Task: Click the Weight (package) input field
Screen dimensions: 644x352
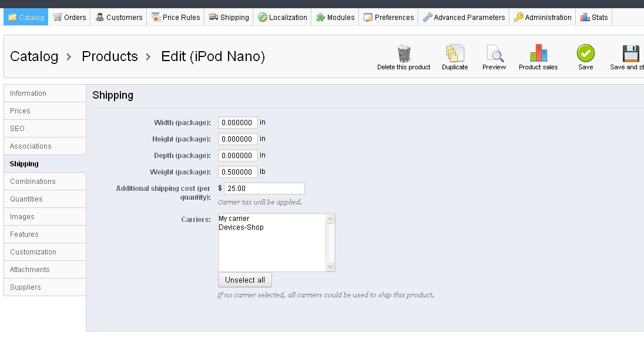Action: click(x=238, y=172)
